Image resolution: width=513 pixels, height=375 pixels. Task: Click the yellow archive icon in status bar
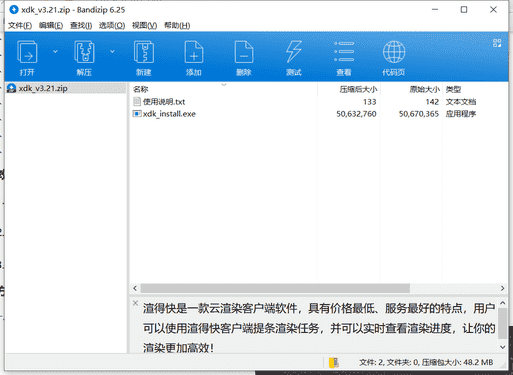click(334, 362)
